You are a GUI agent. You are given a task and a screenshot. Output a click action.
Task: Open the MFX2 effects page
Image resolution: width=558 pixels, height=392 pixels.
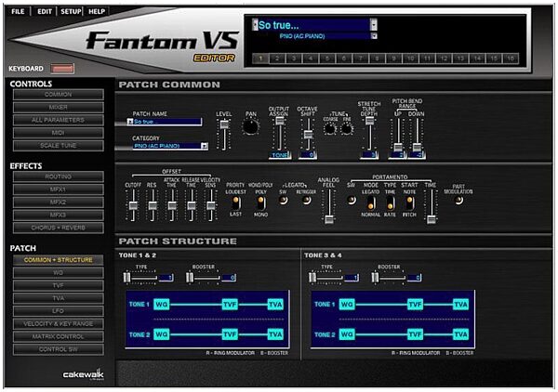point(59,203)
